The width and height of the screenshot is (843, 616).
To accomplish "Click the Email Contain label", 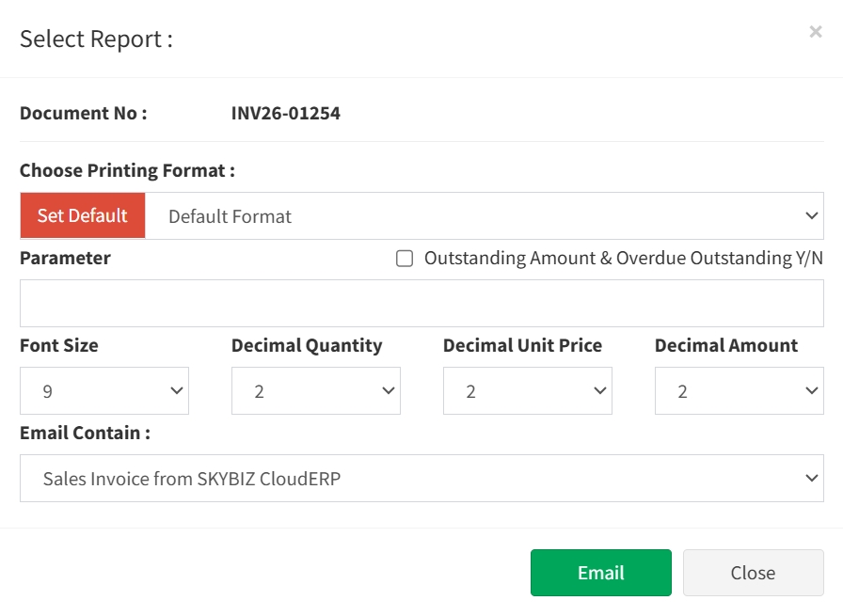I will [x=85, y=433].
